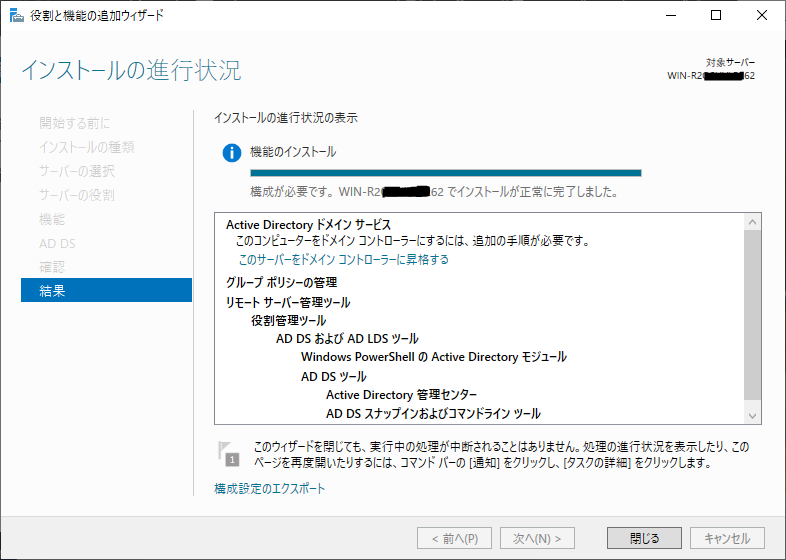Click the インストールの進行状況 page heading
Image resolution: width=786 pixels, height=560 pixels.
[131, 70]
